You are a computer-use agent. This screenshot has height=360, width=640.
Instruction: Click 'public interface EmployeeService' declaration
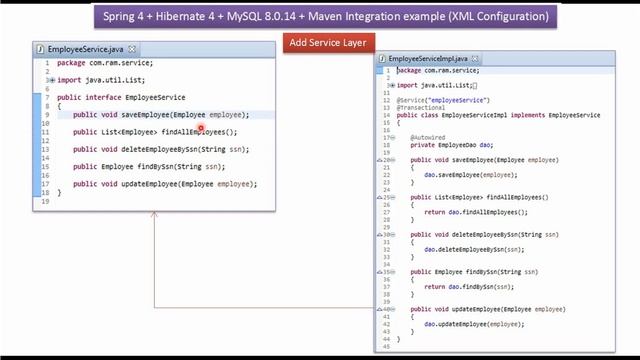[x=121, y=98]
